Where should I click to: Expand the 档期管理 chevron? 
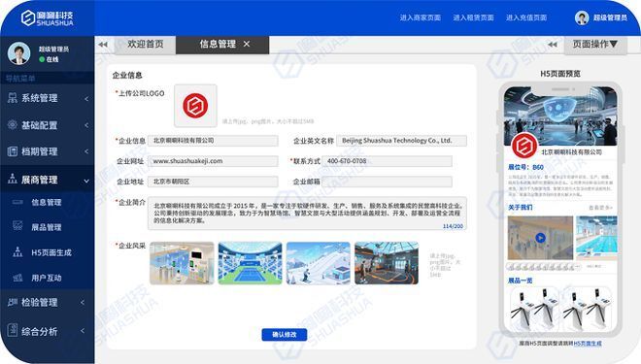(86, 151)
